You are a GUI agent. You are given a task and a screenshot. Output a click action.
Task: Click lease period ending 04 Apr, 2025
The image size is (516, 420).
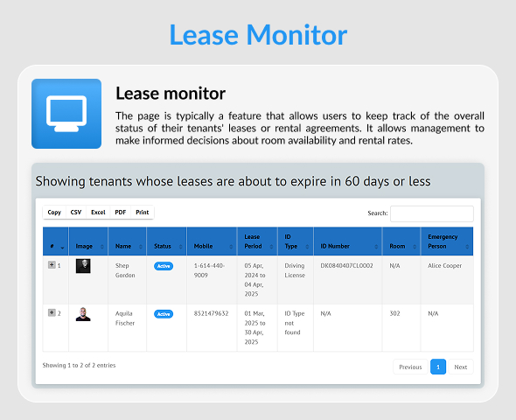(x=255, y=280)
